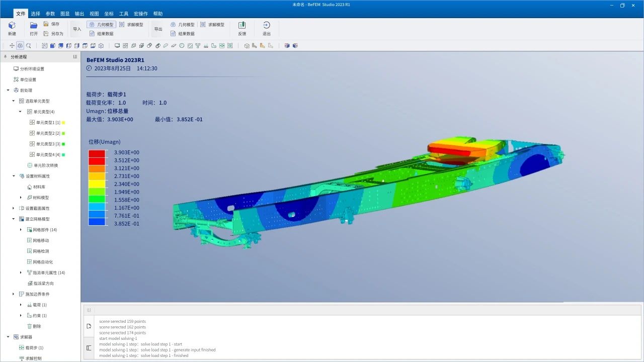Click the 退出 exit icon
Screen dimensions: 644x362
tap(266, 26)
